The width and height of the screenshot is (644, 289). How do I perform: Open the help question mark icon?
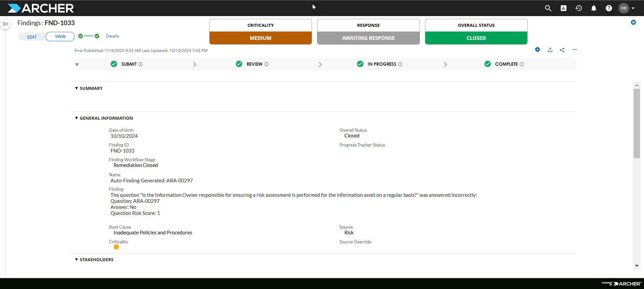click(609, 8)
